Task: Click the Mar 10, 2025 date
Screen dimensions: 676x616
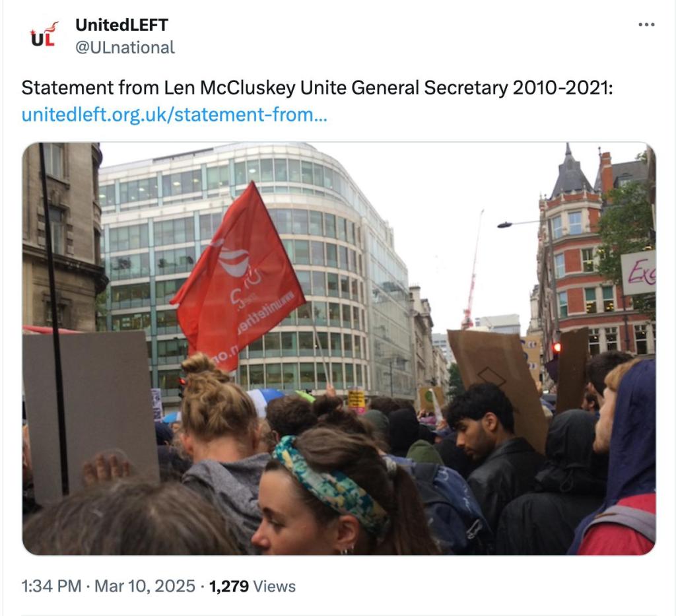Action: coord(145,586)
